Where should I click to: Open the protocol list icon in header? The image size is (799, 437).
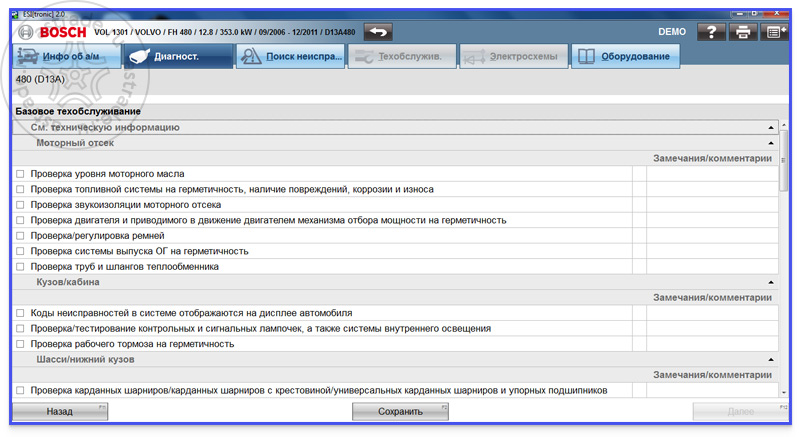[774, 32]
